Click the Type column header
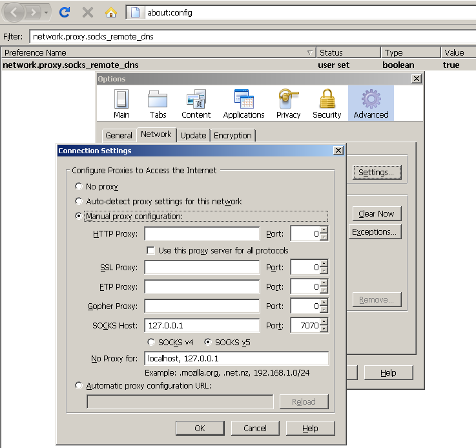Screen dimensions: 476x448 click(411, 52)
